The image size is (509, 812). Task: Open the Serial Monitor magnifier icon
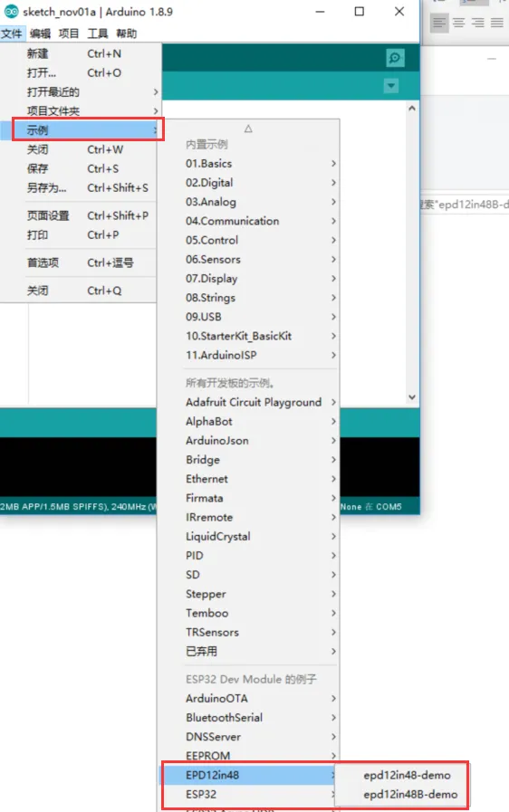click(395, 57)
